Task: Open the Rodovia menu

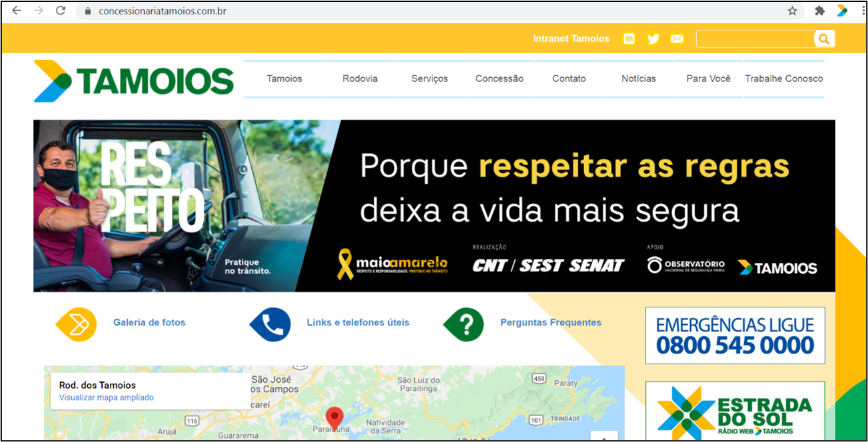Action: click(360, 79)
